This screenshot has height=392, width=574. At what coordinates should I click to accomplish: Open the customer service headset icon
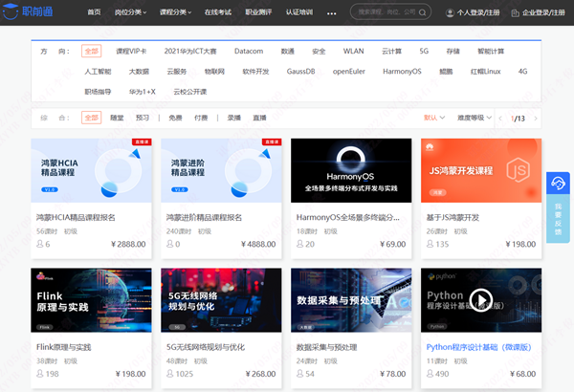tap(558, 183)
